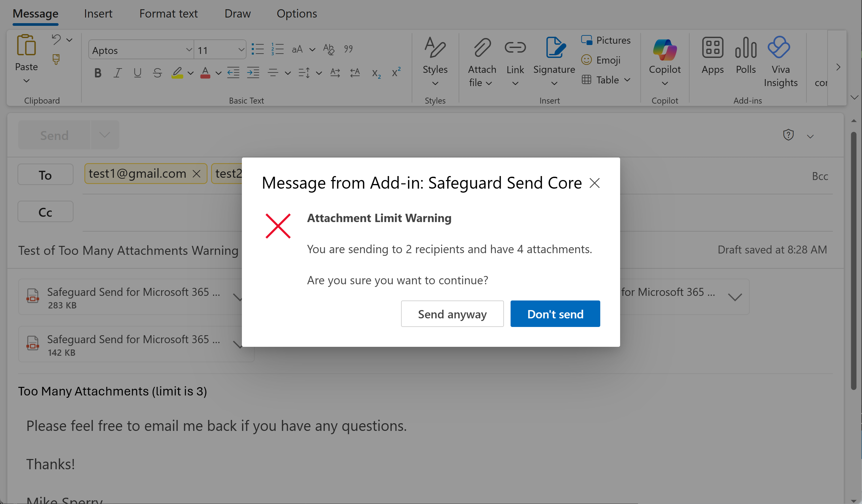Viewport: 862px width, 504px height.
Task: Remove test1@gmail.com recipient
Action: pos(197,174)
